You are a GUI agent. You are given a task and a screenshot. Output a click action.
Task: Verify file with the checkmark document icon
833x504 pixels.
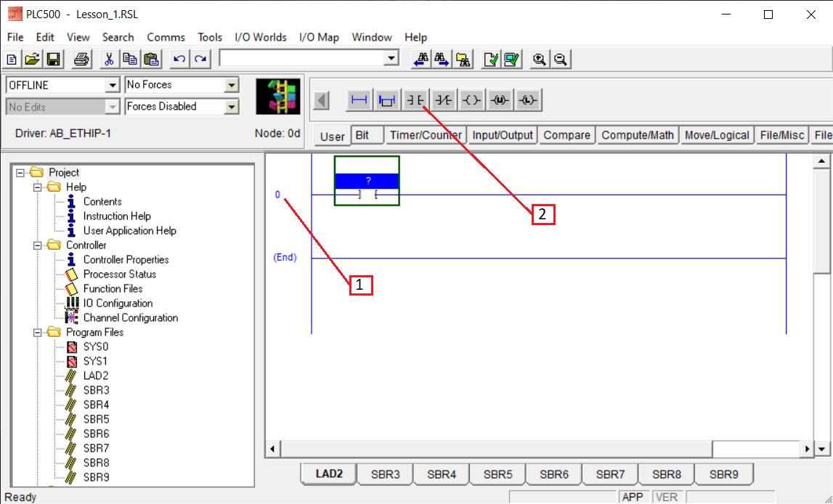[492, 59]
